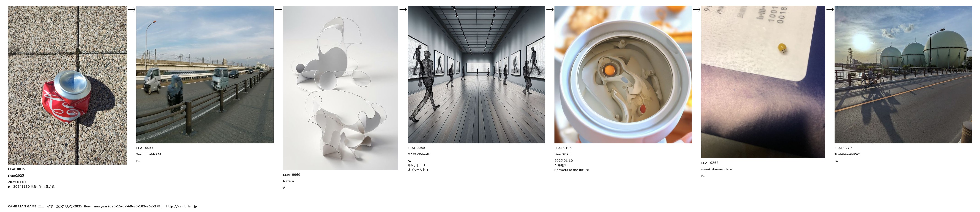
Task: Click the author name miyakoTamasudare
Action: pyautogui.click(x=716, y=169)
